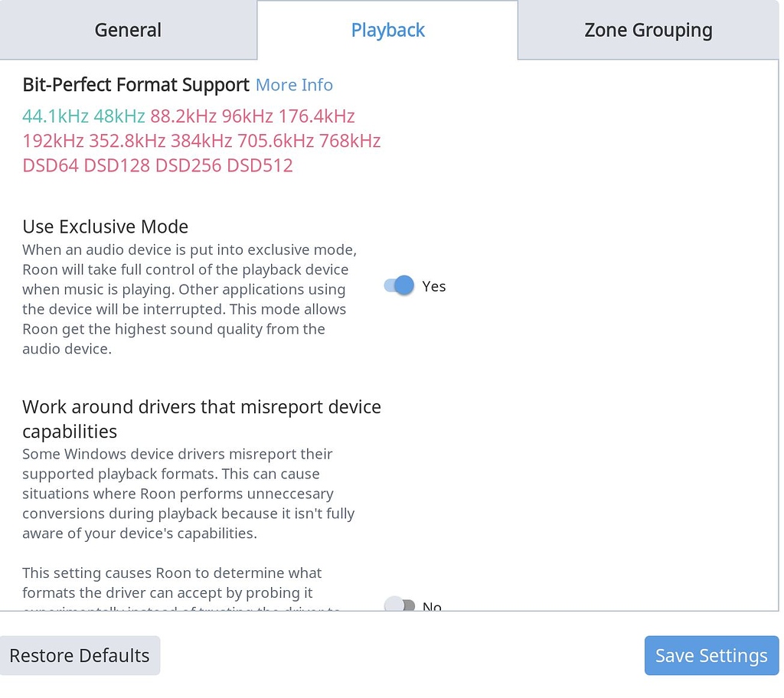Select the 192kHz format label
Screen dimensions: 784x698
(53, 142)
